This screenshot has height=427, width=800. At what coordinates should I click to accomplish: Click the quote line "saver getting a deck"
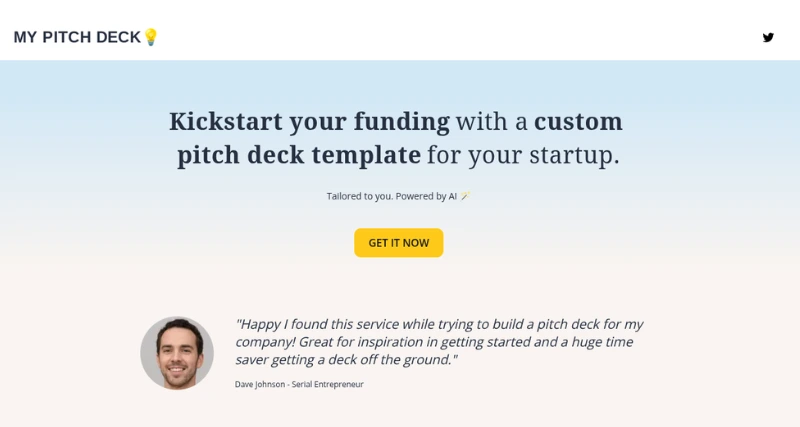tap(346, 360)
